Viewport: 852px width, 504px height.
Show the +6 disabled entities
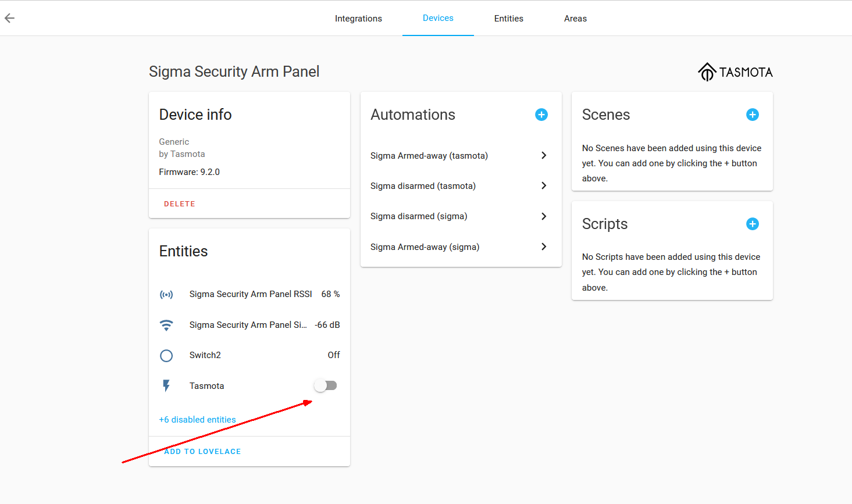pos(198,420)
